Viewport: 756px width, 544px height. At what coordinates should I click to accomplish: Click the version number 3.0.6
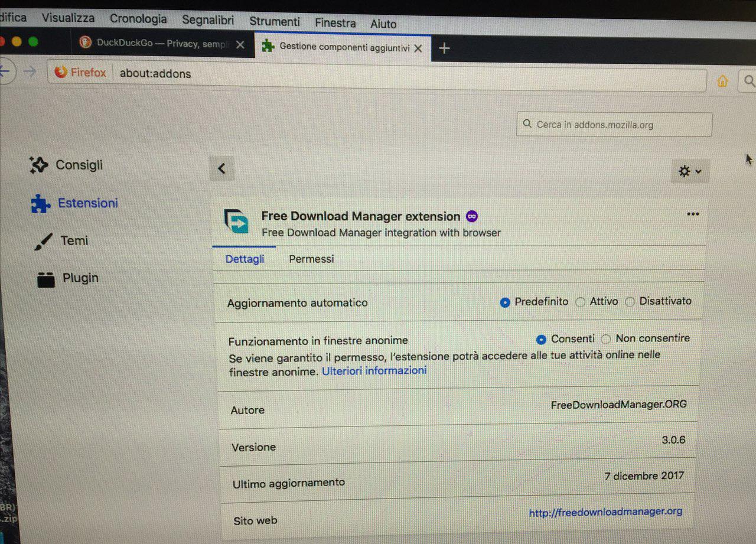point(673,441)
